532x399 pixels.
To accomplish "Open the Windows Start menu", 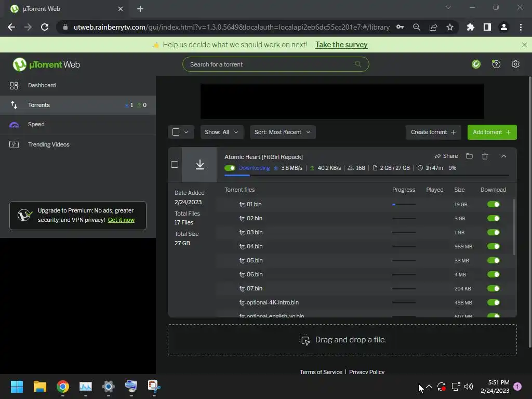I will click(x=17, y=387).
